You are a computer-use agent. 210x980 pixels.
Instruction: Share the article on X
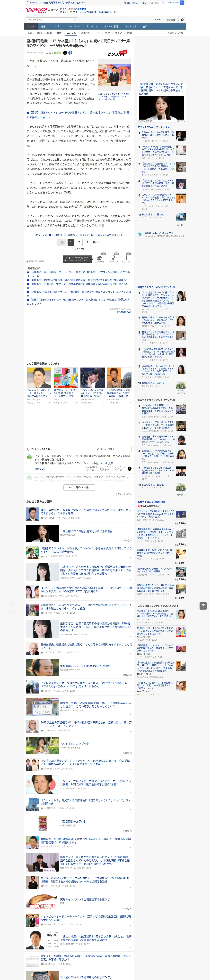[x=65, y=53]
